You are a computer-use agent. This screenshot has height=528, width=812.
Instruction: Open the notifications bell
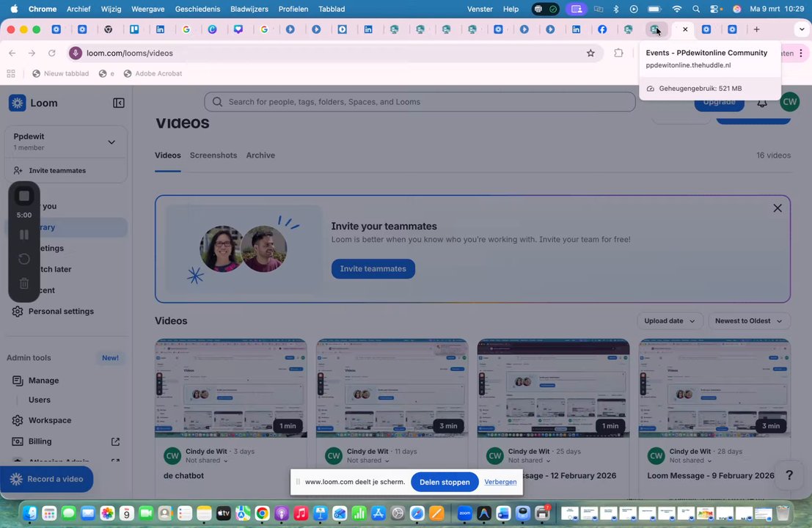point(762,103)
